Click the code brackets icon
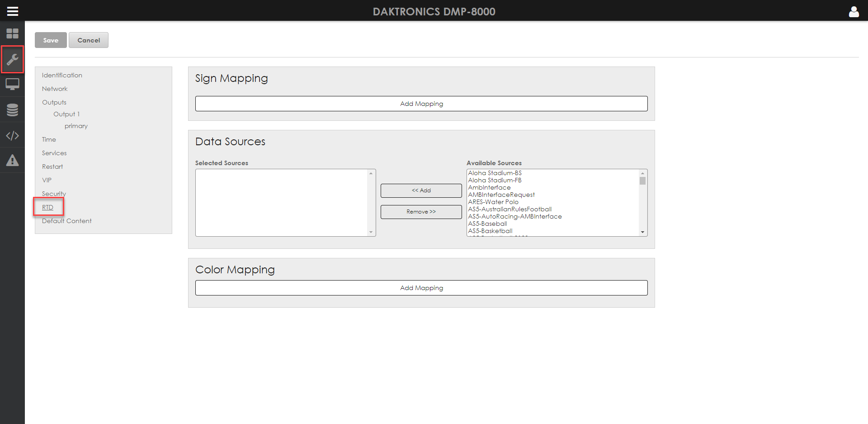868x424 pixels. pyautogui.click(x=12, y=135)
